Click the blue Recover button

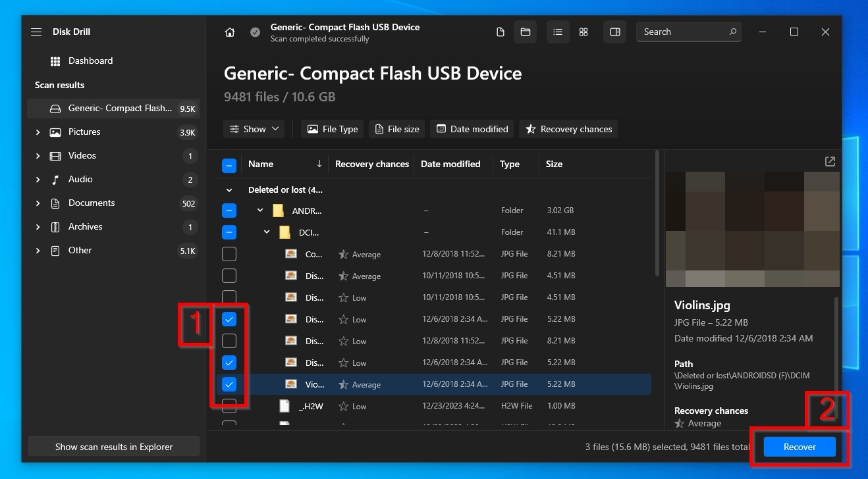[x=800, y=447]
